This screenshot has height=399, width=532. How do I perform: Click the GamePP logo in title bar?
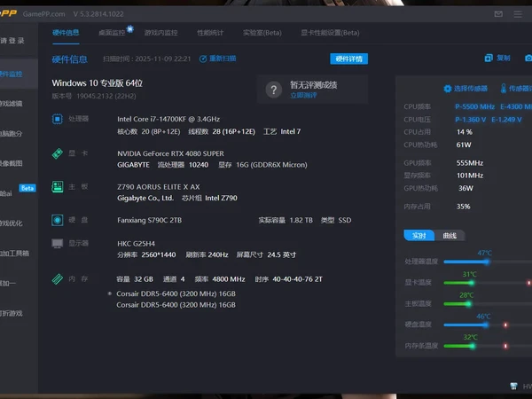click(x=8, y=13)
